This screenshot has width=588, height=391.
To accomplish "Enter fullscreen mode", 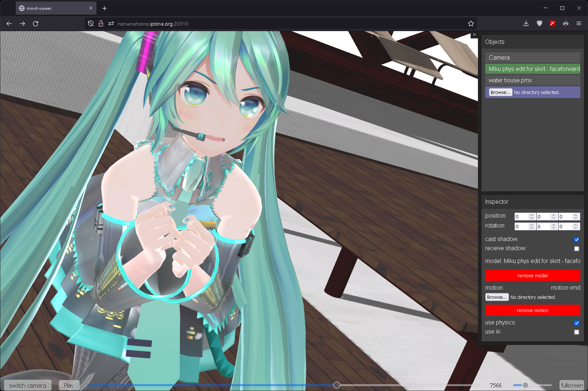I will pos(572,385).
